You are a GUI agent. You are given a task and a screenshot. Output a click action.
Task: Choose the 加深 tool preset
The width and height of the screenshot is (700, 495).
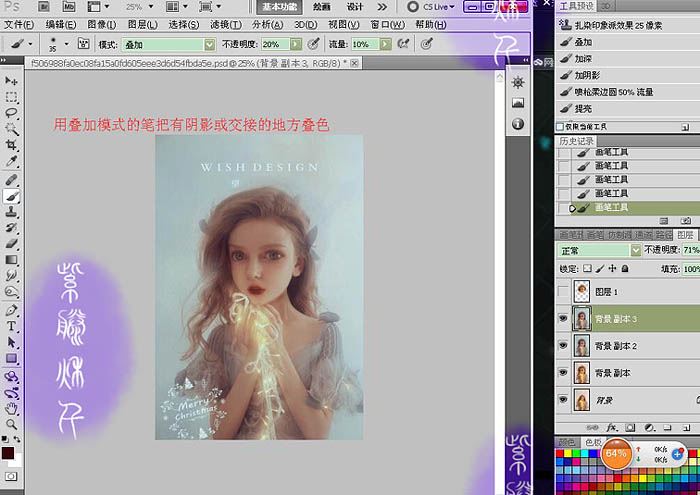(627, 58)
